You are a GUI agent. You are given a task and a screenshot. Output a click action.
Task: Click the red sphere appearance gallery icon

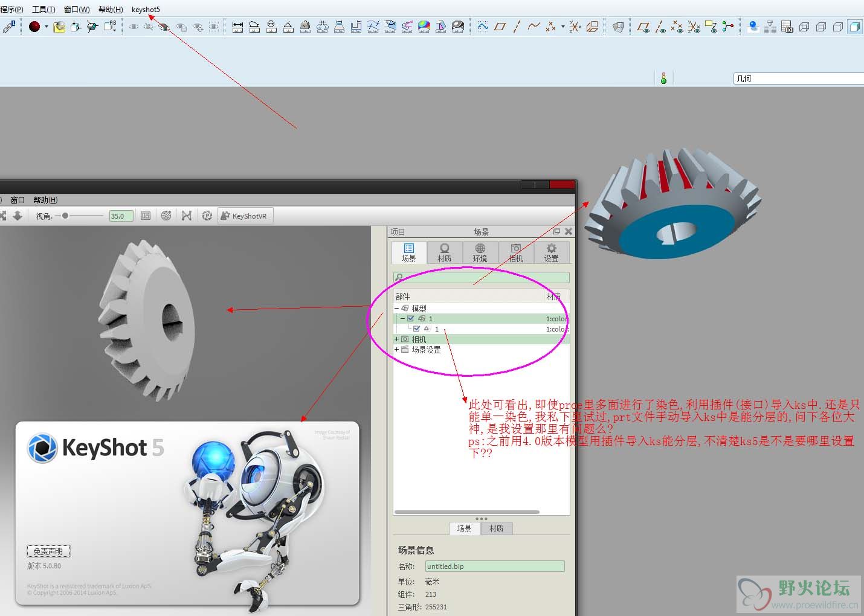34,27
